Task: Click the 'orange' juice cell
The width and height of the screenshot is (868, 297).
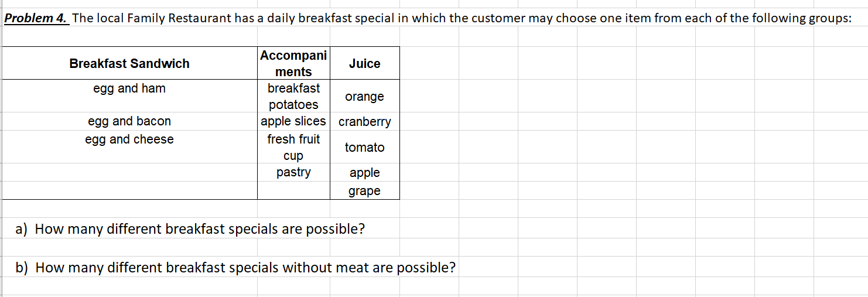Action: [364, 97]
